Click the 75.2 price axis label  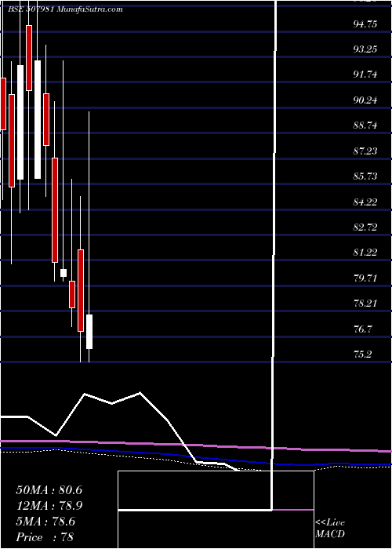tap(363, 354)
